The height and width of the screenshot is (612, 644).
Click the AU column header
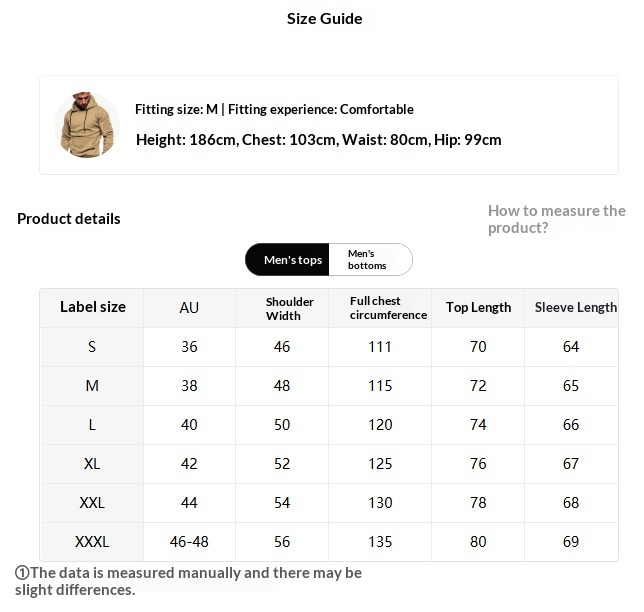[189, 308]
